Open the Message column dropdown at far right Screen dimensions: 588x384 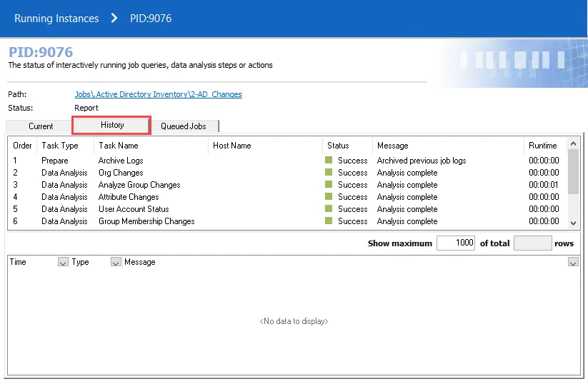pyautogui.click(x=573, y=262)
